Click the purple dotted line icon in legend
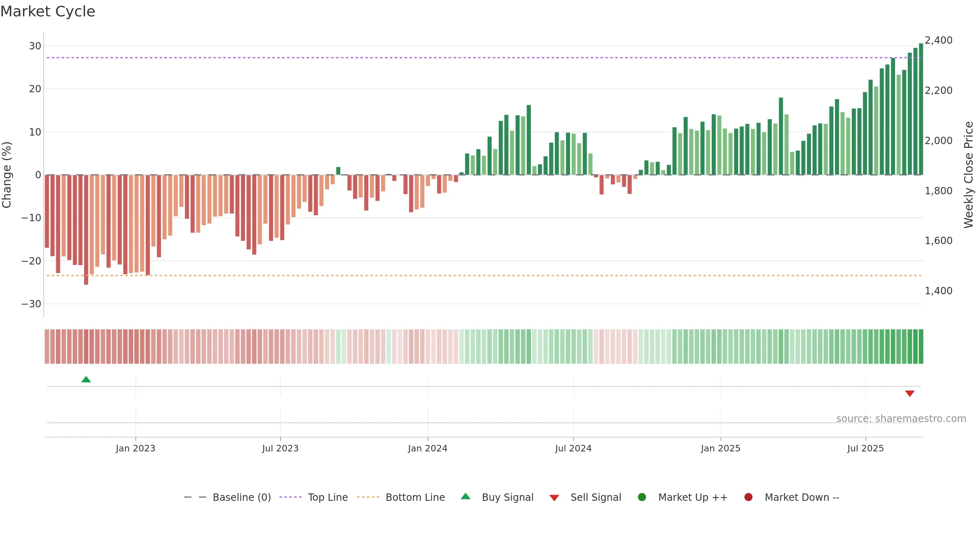Screen dimensions: 980x551 click(290, 497)
